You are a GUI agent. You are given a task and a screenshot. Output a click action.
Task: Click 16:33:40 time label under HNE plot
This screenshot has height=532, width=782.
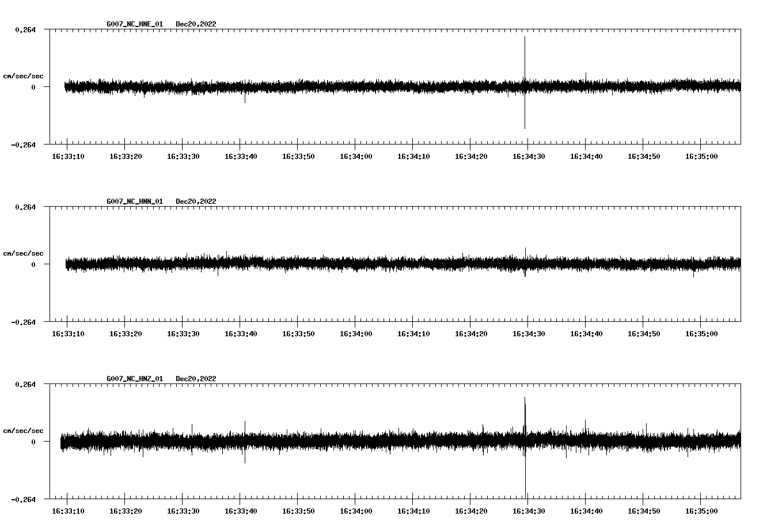241,157
